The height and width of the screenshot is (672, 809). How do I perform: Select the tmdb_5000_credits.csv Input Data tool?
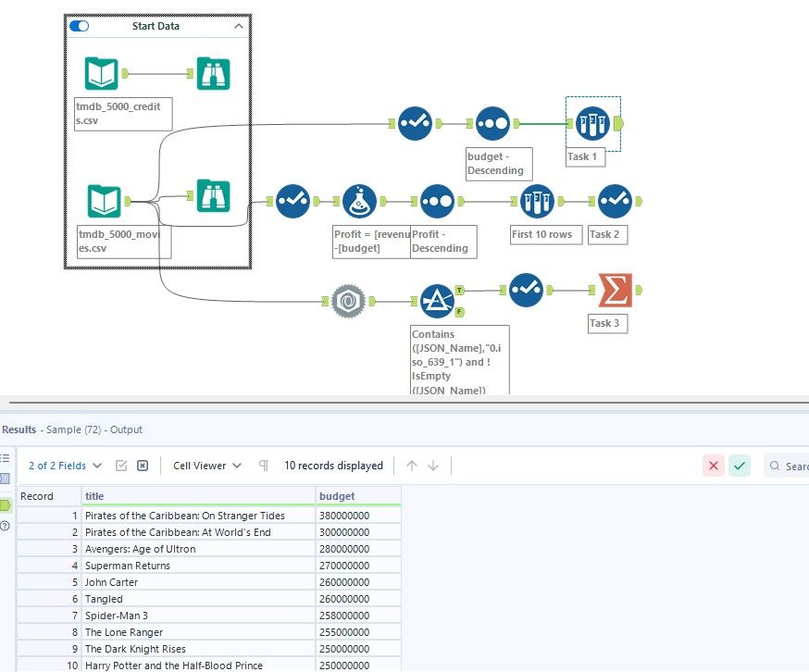102,74
